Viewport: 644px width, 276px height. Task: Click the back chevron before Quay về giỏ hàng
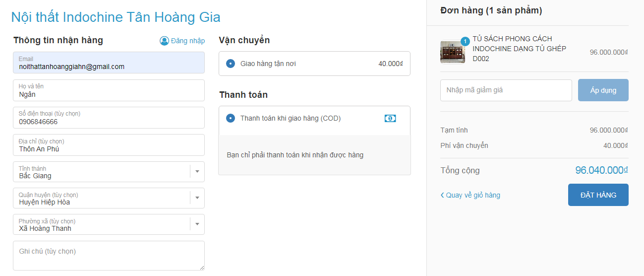pos(442,195)
